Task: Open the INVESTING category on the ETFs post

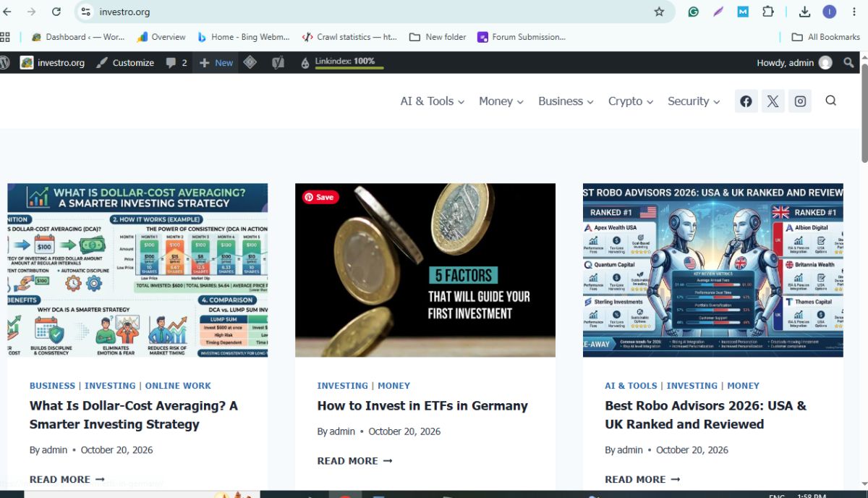Action: point(343,386)
